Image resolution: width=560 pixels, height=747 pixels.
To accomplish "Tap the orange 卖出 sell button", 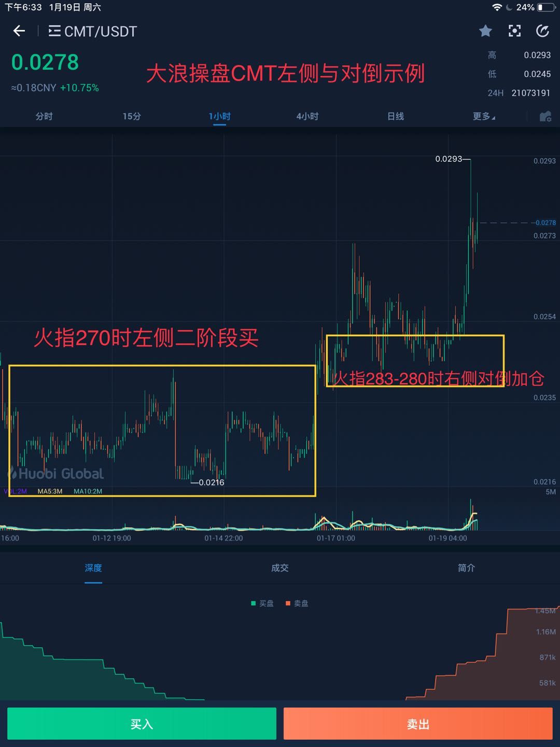I will 418,724.
